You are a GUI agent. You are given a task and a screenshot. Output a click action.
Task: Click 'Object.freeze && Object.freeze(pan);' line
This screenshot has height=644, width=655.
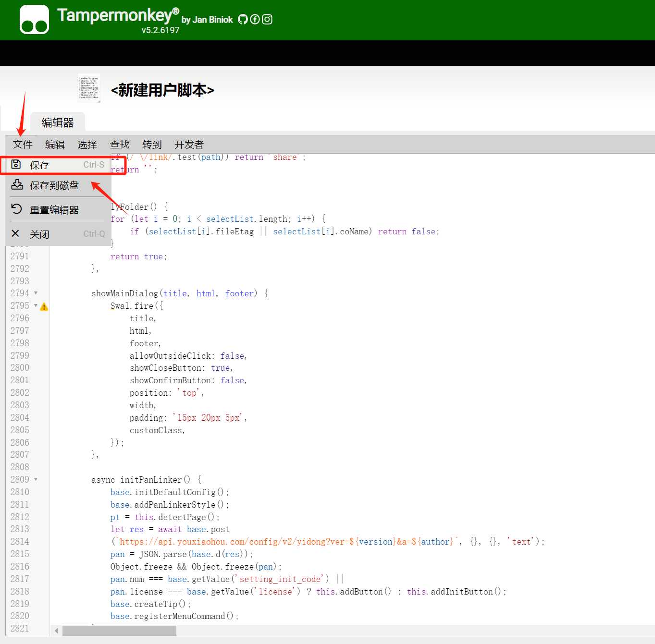(x=196, y=567)
